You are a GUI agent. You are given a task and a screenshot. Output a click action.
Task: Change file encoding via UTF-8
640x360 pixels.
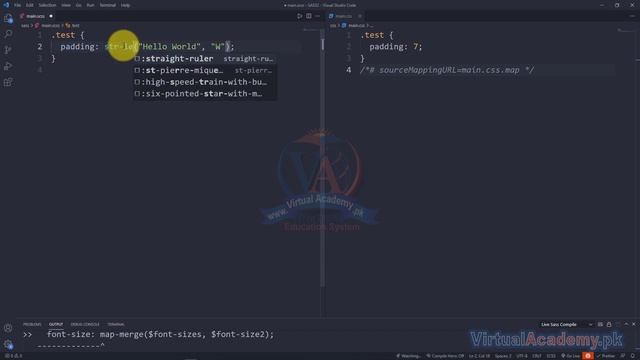[522, 356]
